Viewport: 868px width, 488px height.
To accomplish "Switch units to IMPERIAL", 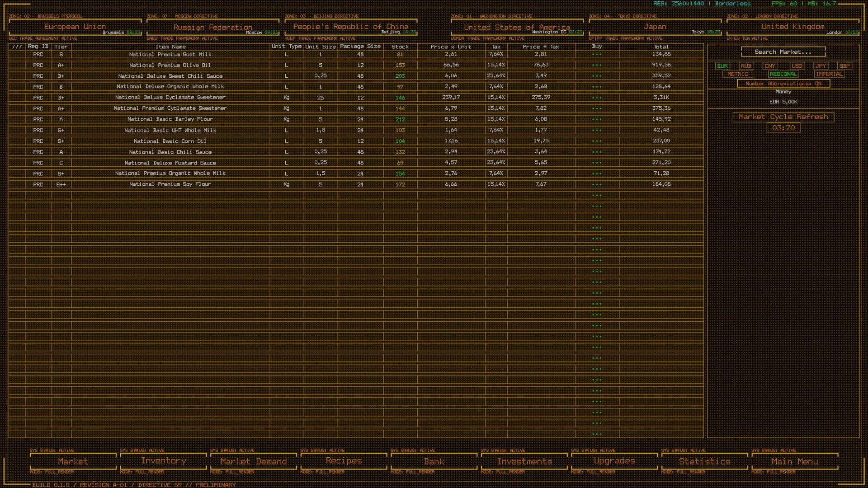I will tap(829, 74).
